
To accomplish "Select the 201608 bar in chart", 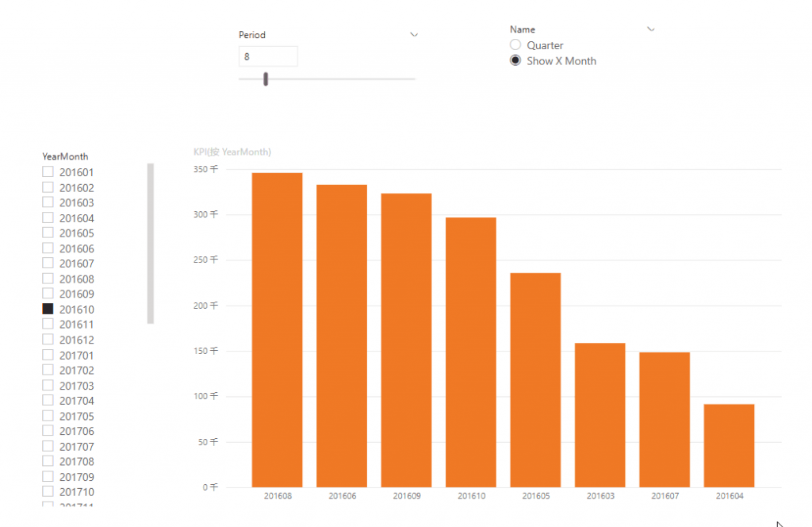I will [x=277, y=330].
